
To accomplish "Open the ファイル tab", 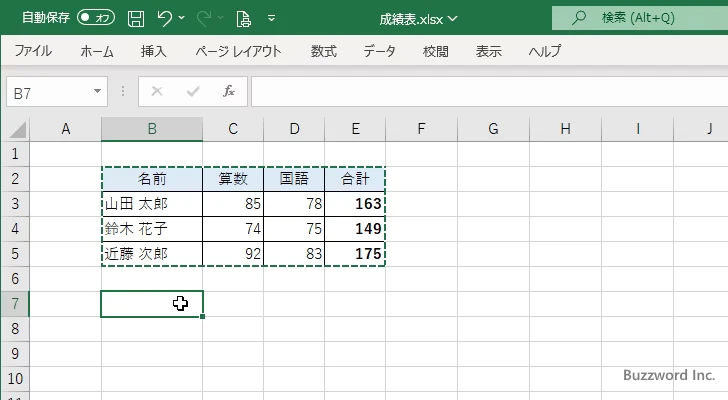I will (x=33, y=51).
